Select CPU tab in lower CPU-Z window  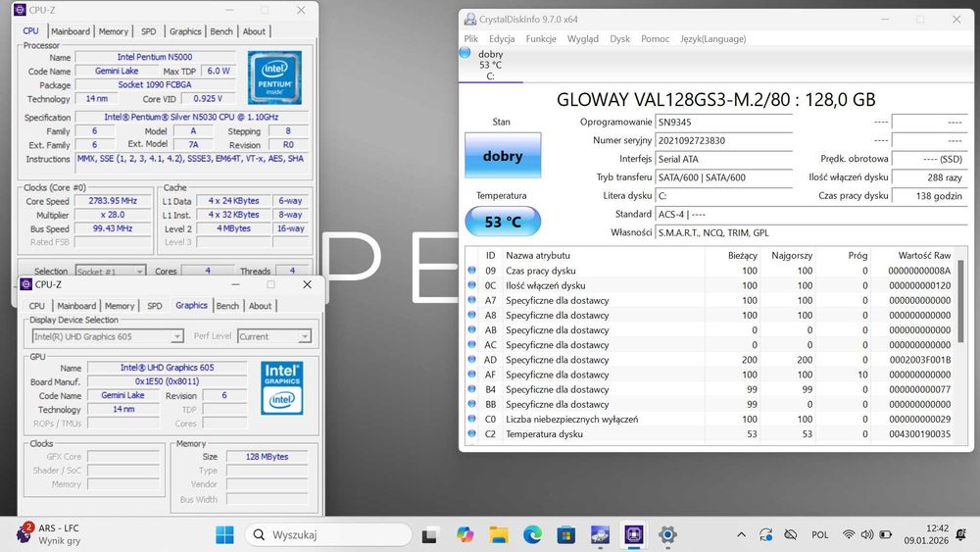(37, 306)
